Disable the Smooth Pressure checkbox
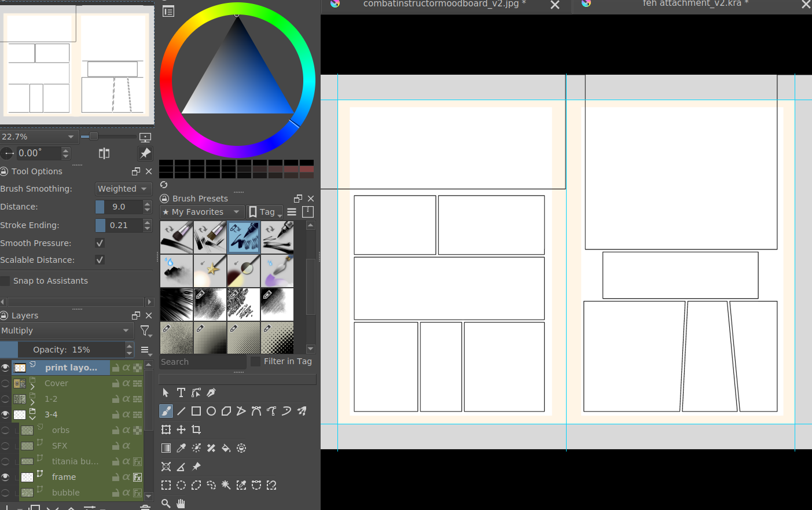This screenshot has height=510, width=812. pyautogui.click(x=100, y=243)
